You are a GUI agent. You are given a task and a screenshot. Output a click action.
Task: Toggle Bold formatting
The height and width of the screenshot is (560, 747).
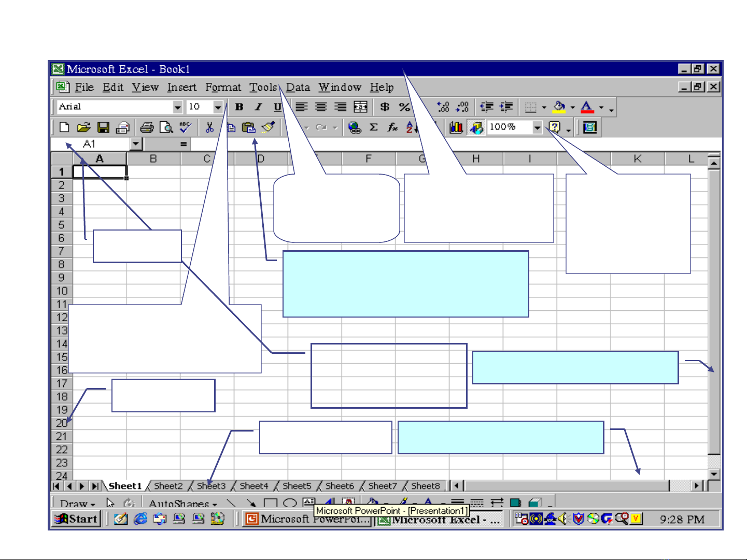(x=239, y=107)
